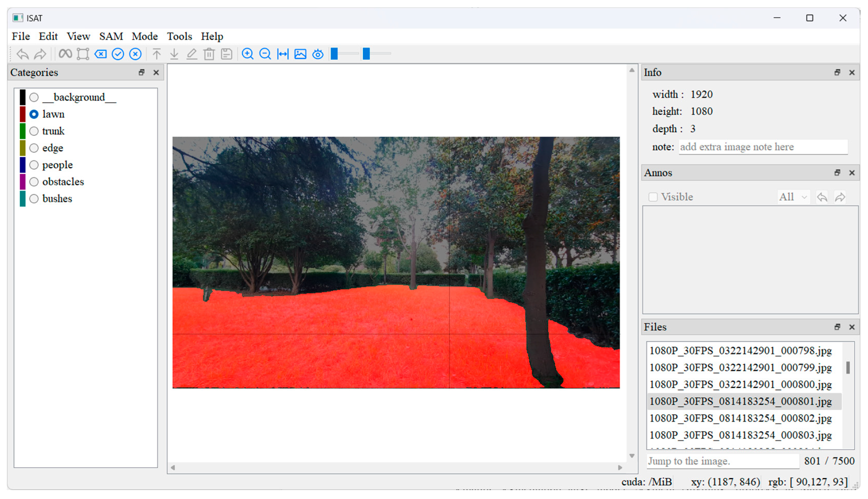This screenshot has width=868, height=499.
Task: Click the bitmap image toggle icon
Action: coord(300,54)
